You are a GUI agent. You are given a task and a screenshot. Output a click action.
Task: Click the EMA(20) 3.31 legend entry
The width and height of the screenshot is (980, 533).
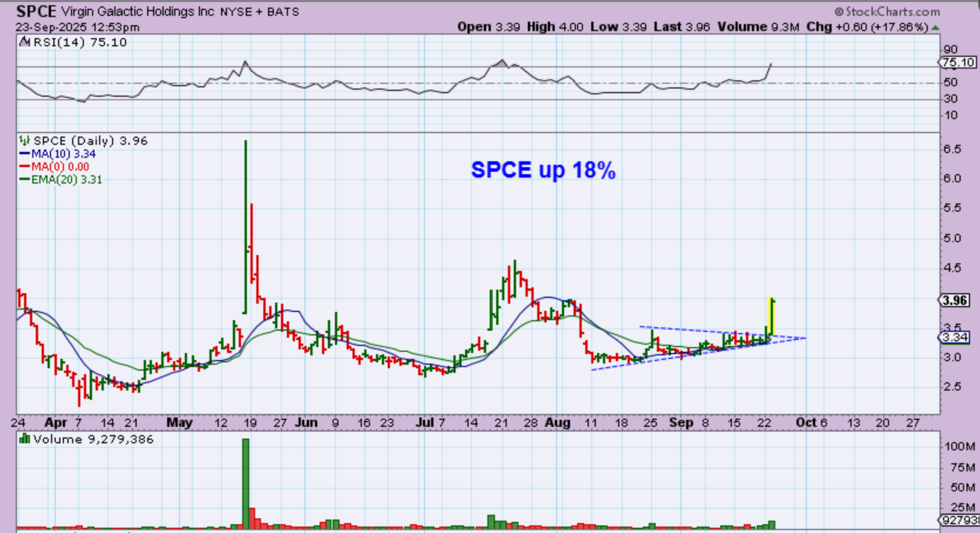click(60, 179)
